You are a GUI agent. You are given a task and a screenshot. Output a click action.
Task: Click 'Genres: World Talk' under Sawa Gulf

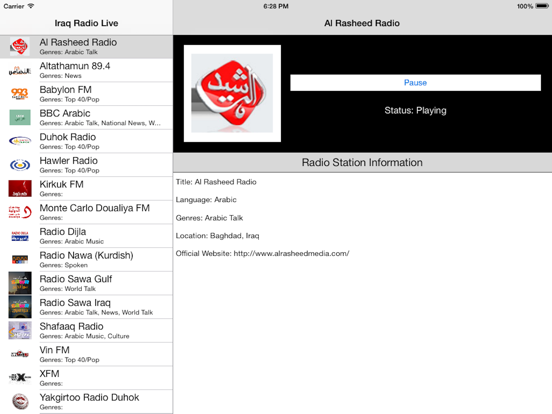pos(68,289)
